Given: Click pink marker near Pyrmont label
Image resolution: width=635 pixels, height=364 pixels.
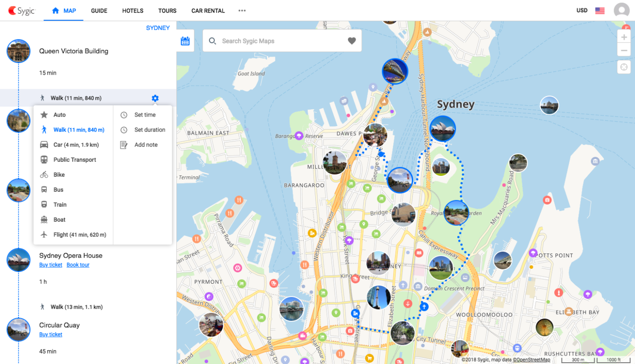Looking at the screenshot, I should pyautogui.click(x=237, y=268).
